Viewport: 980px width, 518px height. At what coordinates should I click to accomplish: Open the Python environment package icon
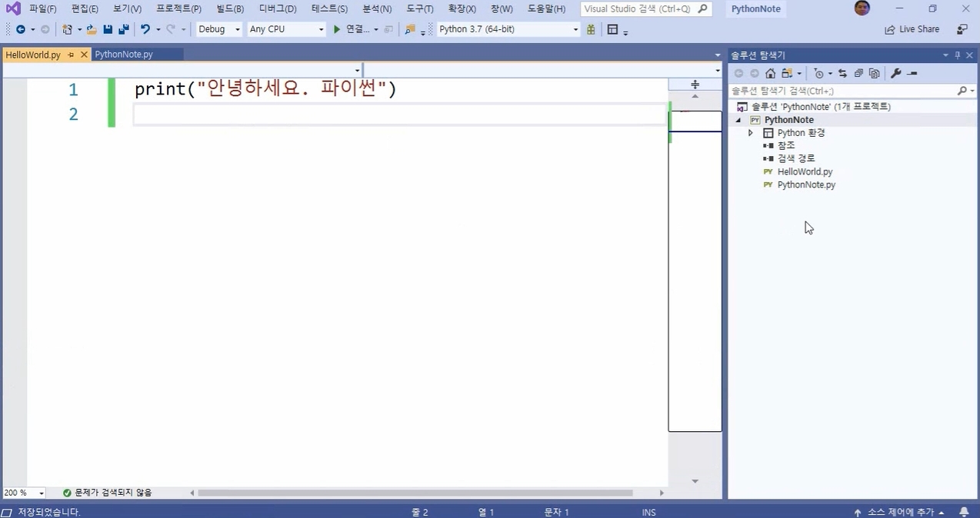tap(591, 29)
